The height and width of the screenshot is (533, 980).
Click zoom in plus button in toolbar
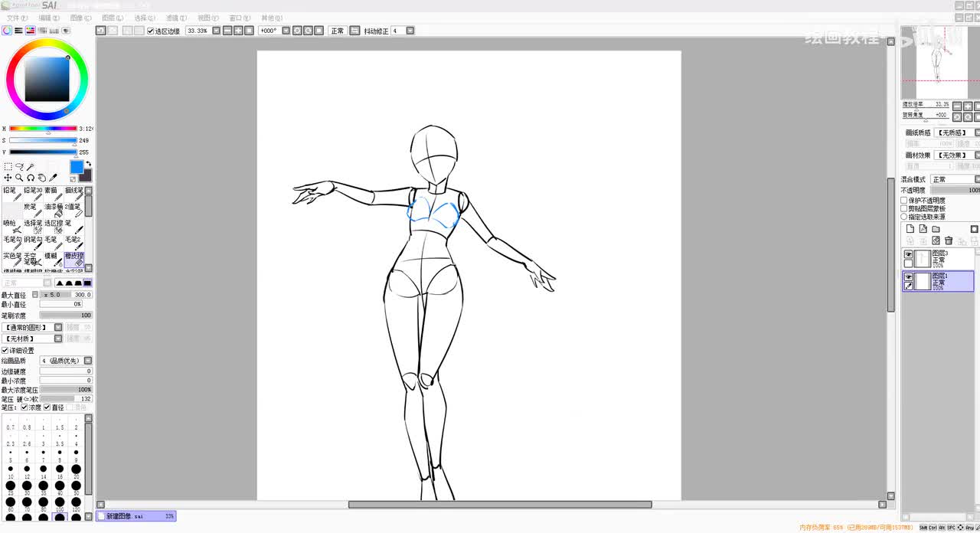tap(238, 31)
